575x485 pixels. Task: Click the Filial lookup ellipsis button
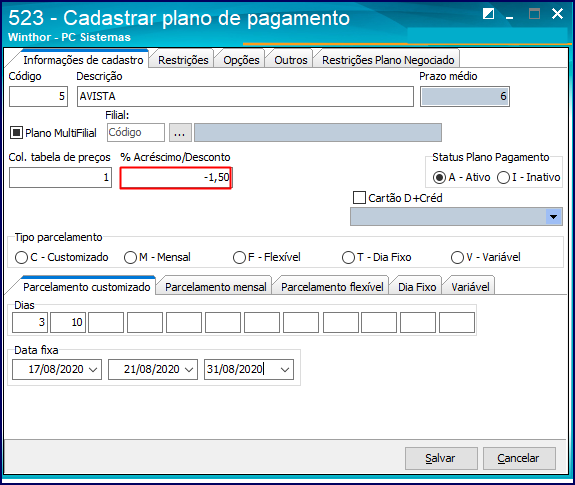tap(180, 133)
